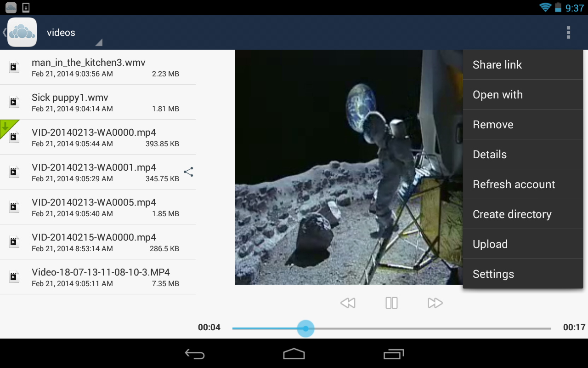This screenshot has height=368, width=588.
Task: Open the overflow three-dot menu icon
Action: tap(568, 32)
